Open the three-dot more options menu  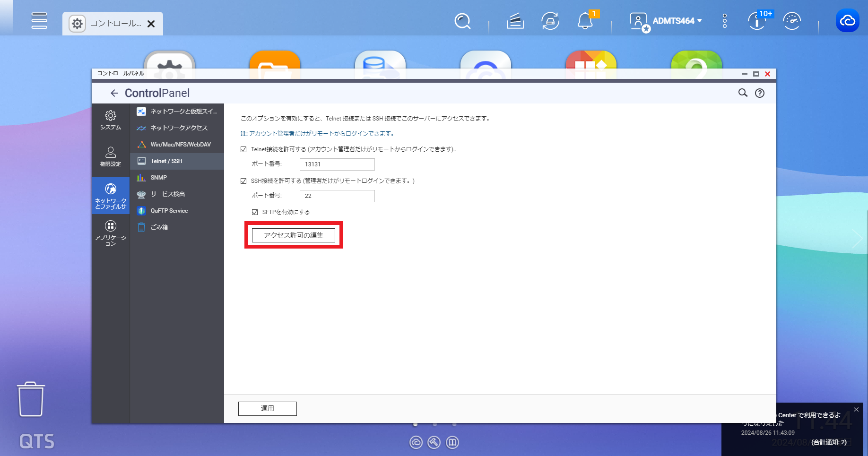725,21
